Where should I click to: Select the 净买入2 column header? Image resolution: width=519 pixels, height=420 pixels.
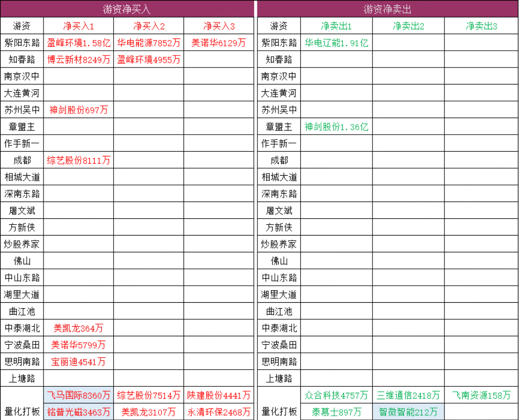(149, 26)
